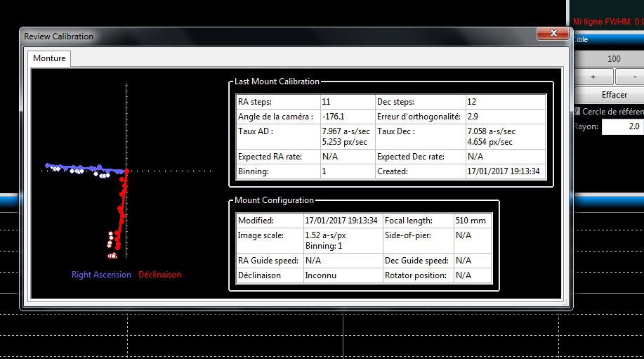Click the RA steps value 11
Viewport: 644px width, 359px height.
pos(326,102)
